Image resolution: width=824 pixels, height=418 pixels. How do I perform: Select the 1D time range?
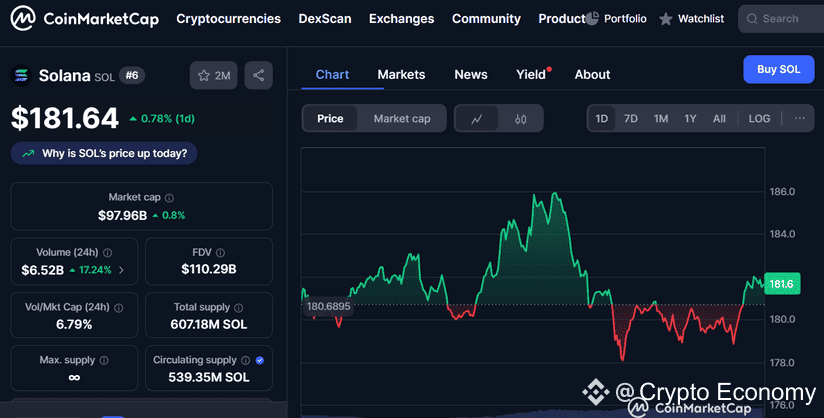(602, 119)
